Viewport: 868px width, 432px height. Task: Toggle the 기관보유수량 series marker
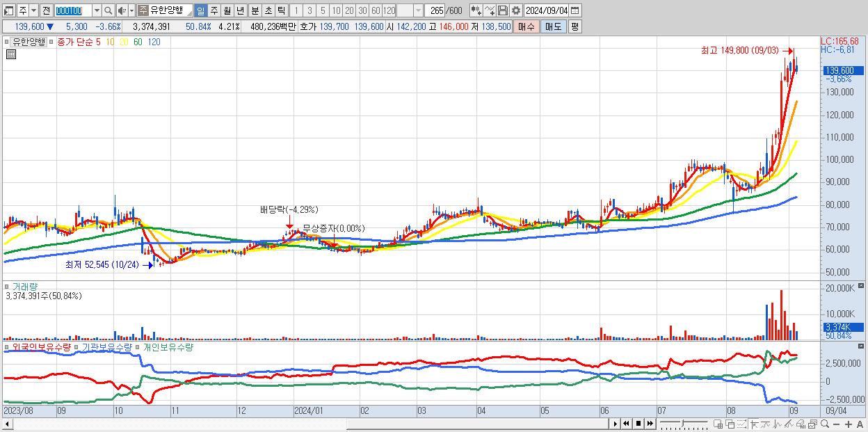[77, 346]
